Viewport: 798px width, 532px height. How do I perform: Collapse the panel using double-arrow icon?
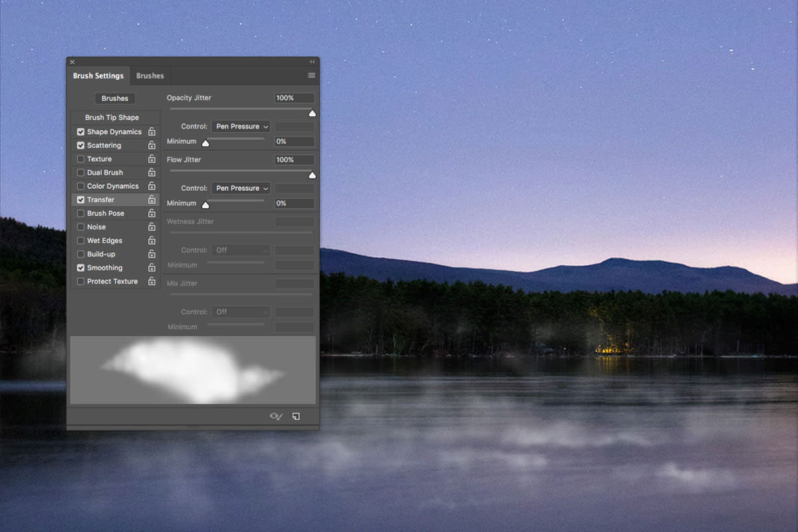[312, 62]
